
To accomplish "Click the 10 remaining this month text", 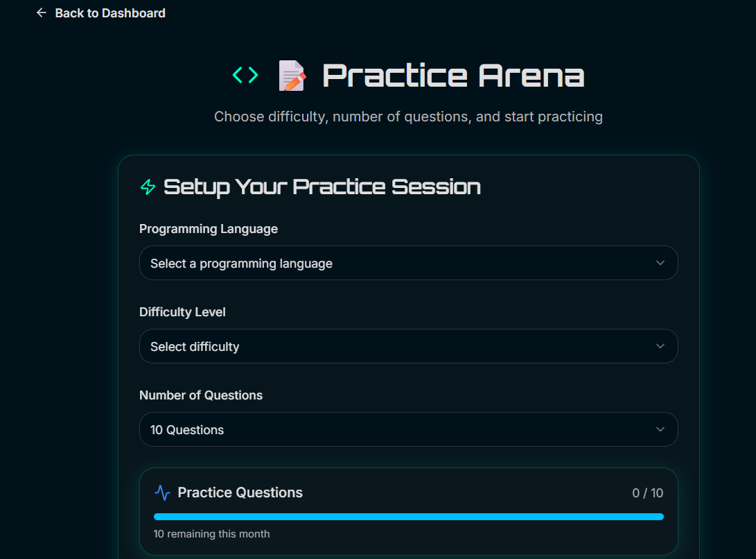I will click(x=211, y=534).
